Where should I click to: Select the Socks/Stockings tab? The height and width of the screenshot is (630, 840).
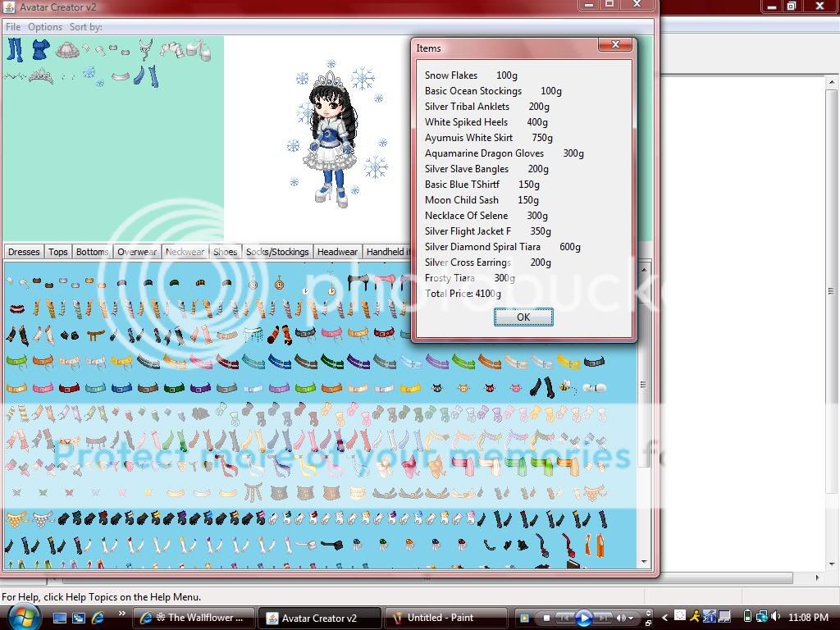(277, 252)
